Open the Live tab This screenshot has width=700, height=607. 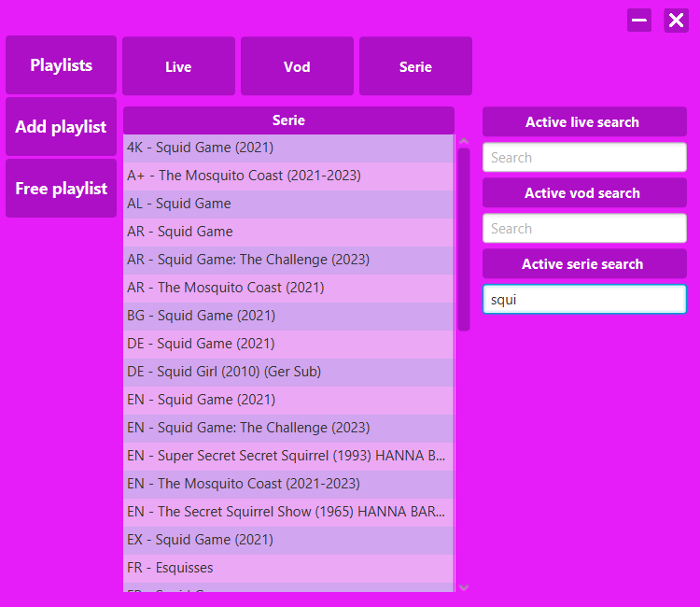178,66
